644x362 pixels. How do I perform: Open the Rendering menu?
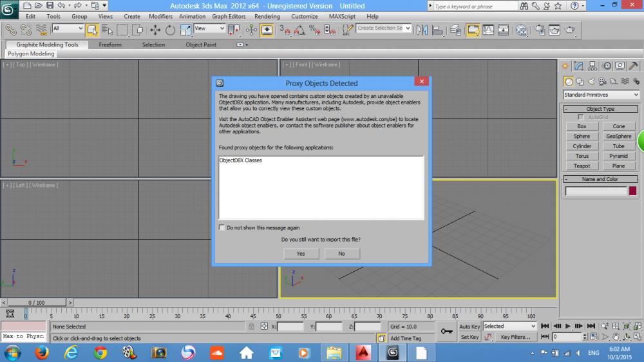click(267, 16)
